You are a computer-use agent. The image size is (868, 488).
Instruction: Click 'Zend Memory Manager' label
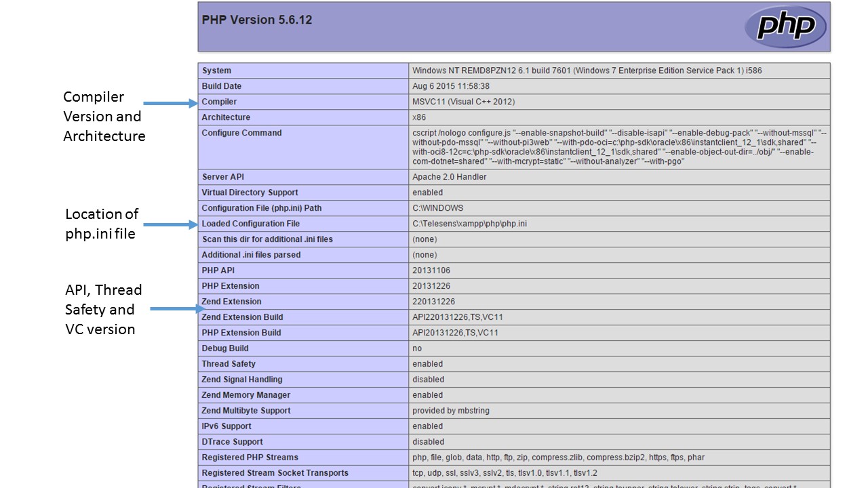246,395
